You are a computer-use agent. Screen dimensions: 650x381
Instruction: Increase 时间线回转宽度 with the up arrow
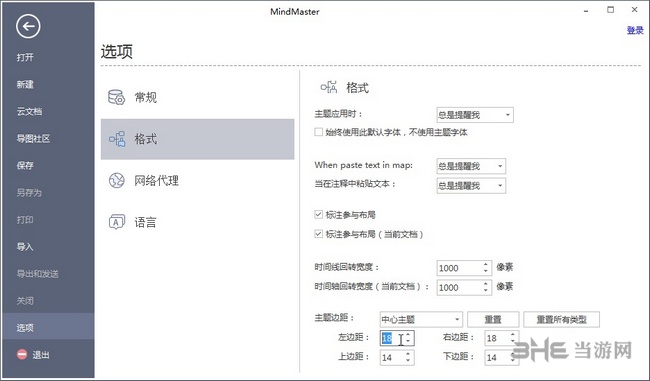(x=485, y=265)
